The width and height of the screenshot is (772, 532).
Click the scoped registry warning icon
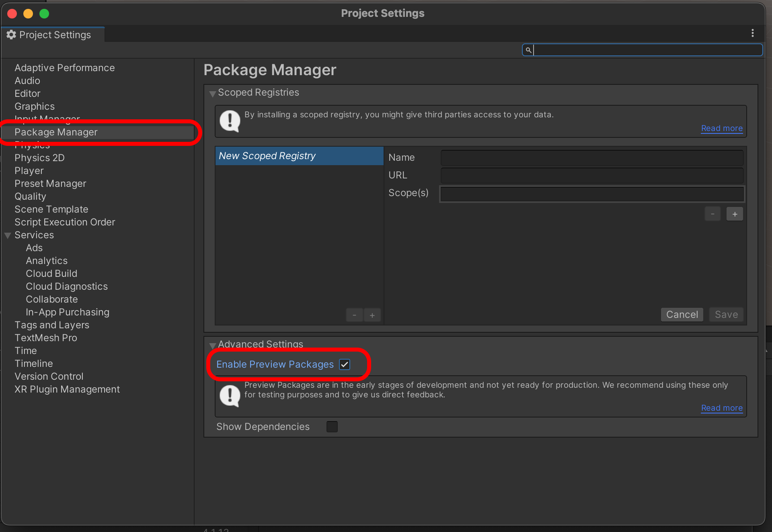(230, 121)
